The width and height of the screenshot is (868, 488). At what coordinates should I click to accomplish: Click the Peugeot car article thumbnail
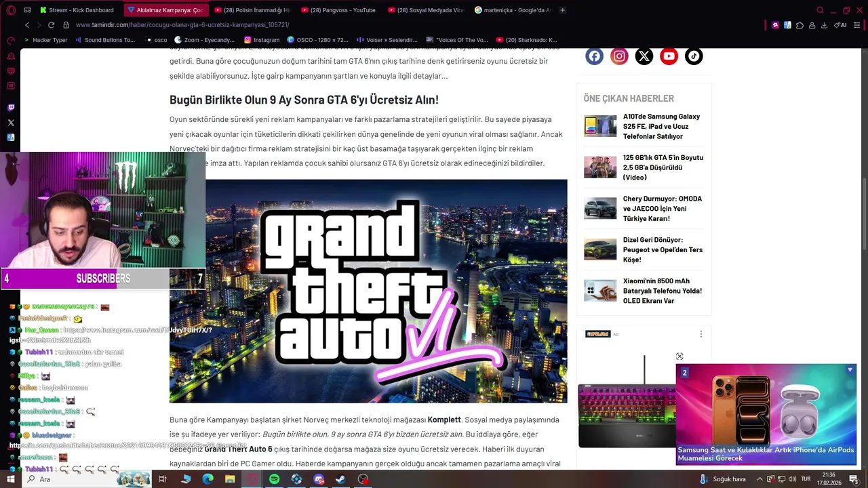pyautogui.click(x=600, y=249)
